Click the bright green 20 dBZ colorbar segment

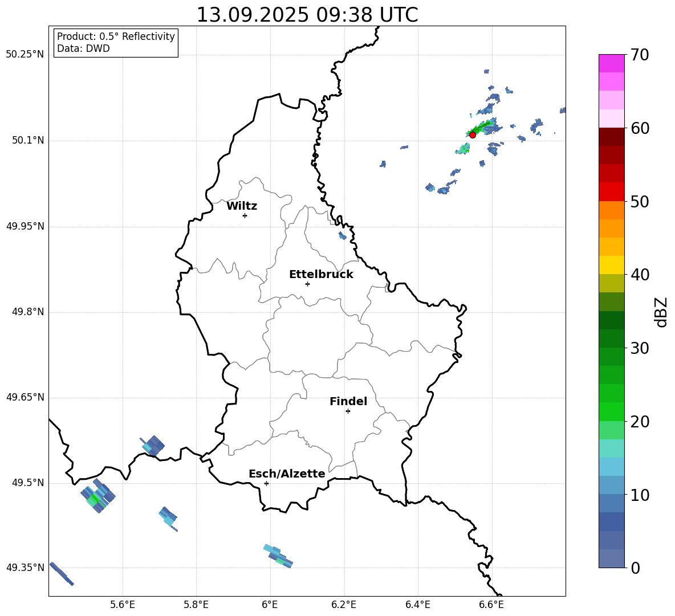[611, 411]
